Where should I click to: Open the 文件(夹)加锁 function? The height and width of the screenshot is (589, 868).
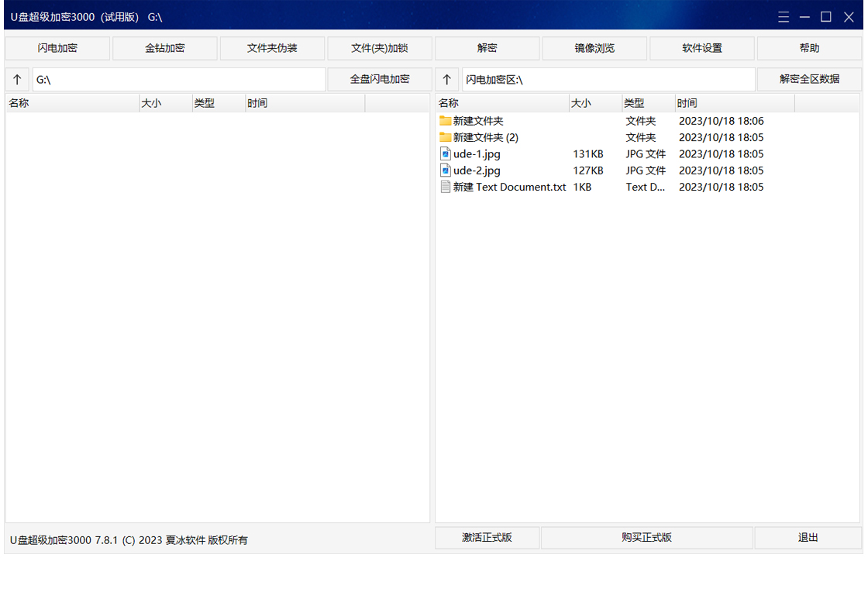point(380,48)
